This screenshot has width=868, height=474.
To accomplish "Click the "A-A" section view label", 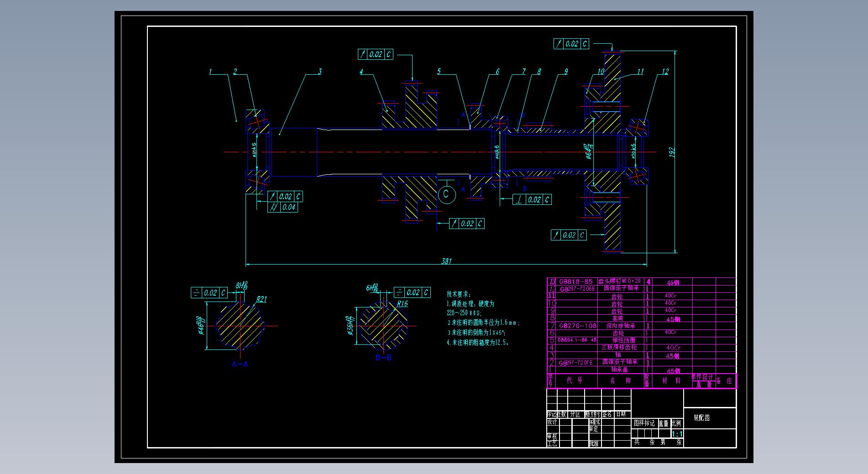I will tap(240, 364).
